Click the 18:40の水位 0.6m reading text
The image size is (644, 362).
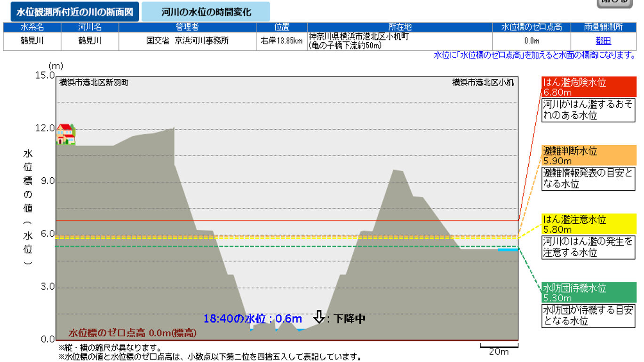pyautogui.click(x=252, y=319)
